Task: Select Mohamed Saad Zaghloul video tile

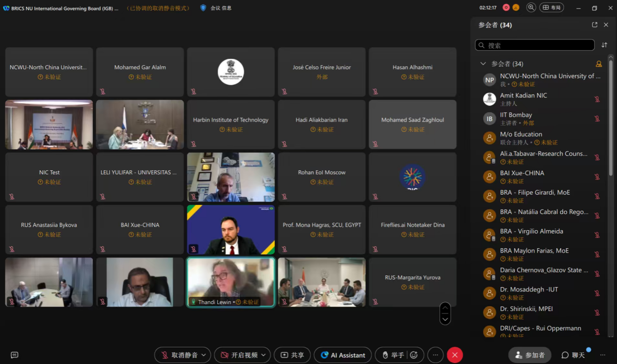Action: pyautogui.click(x=413, y=125)
